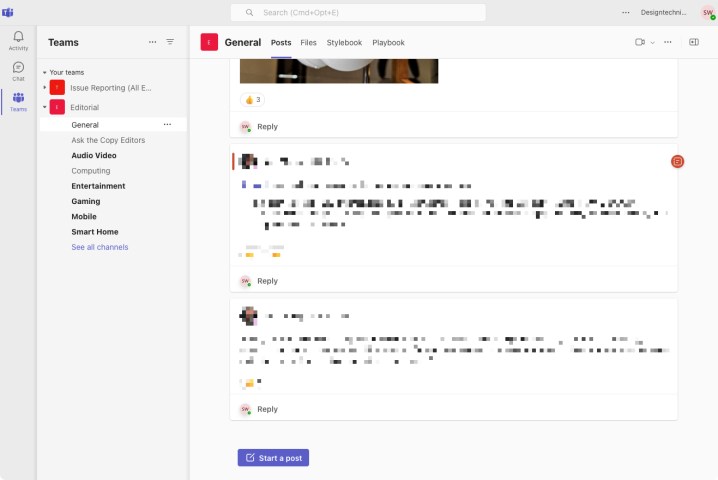This screenshot has width=718, height=480.
Task: Click the filter teams icon
Action: 170,42
